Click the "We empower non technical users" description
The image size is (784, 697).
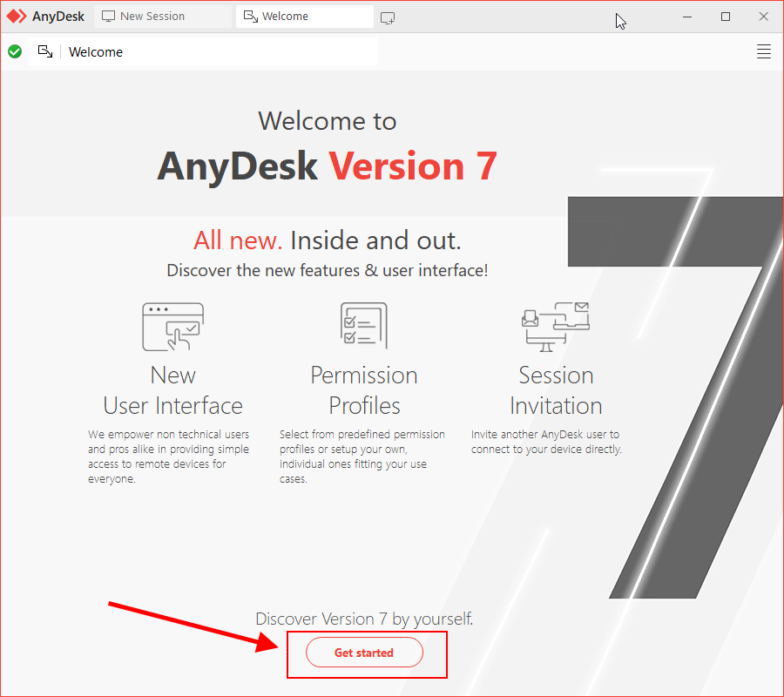point(168,457)
